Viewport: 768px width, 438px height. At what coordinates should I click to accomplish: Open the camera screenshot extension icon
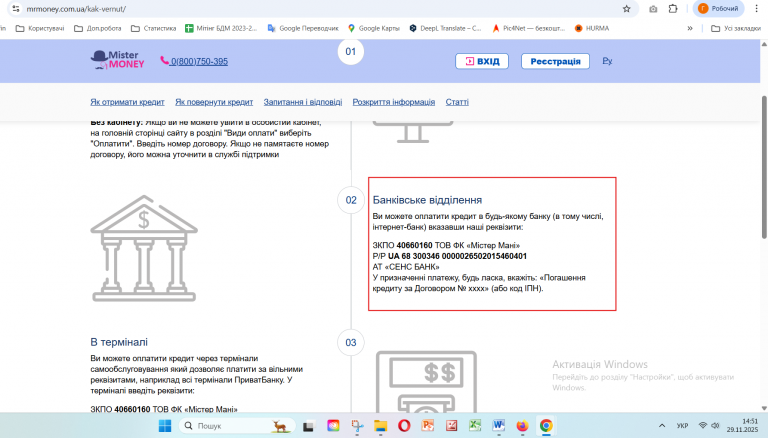[653, 9]
